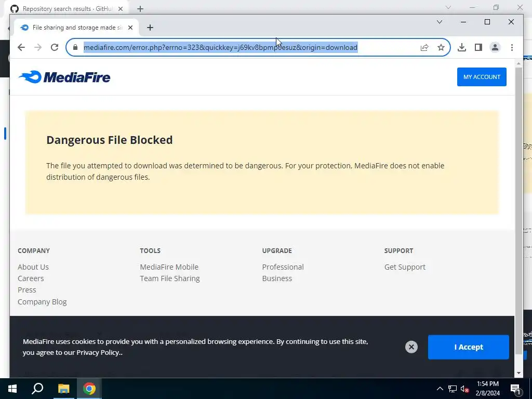
Task: Click the COMPANY footer heading
Action: 34,251
